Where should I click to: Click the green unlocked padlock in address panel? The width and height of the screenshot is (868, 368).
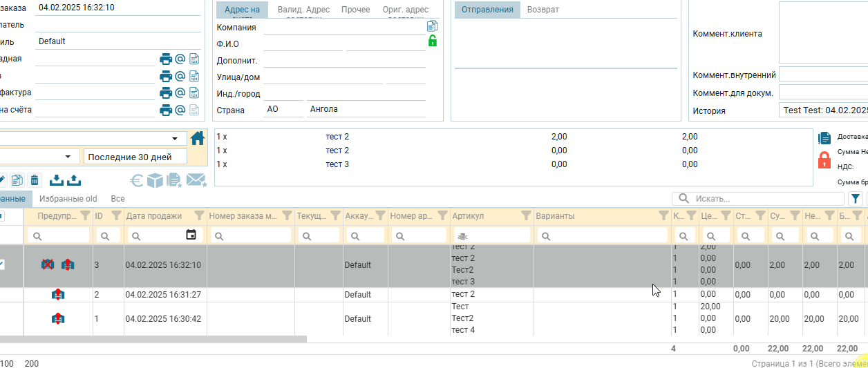(x=433, y=41)
